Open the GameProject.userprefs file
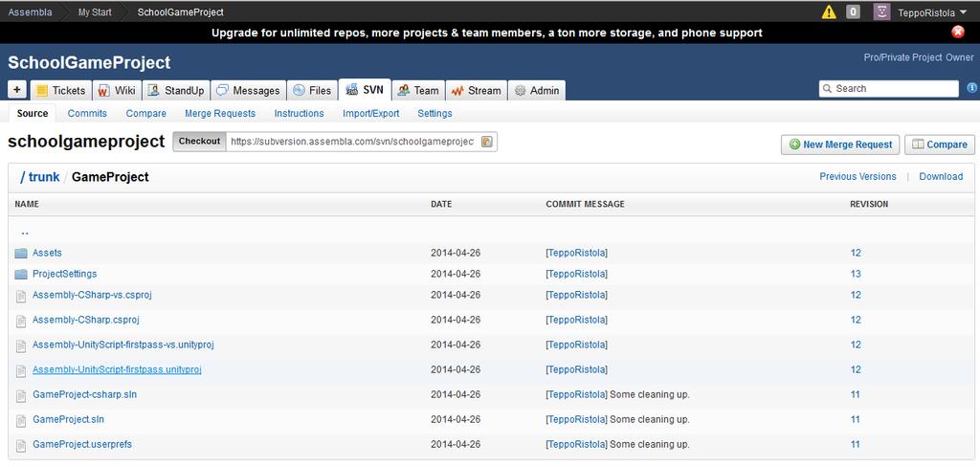The width and height of the screenshot is (980, 467). [x=82, y=444]
